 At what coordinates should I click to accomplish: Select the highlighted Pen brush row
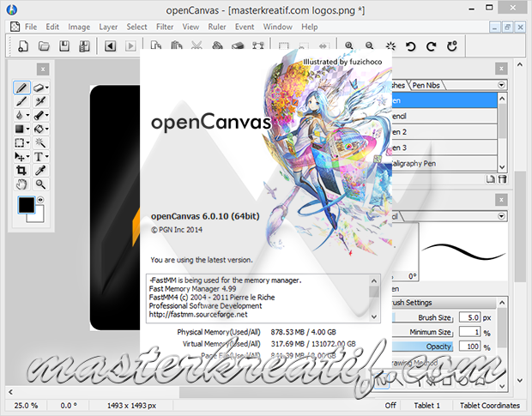444,100
